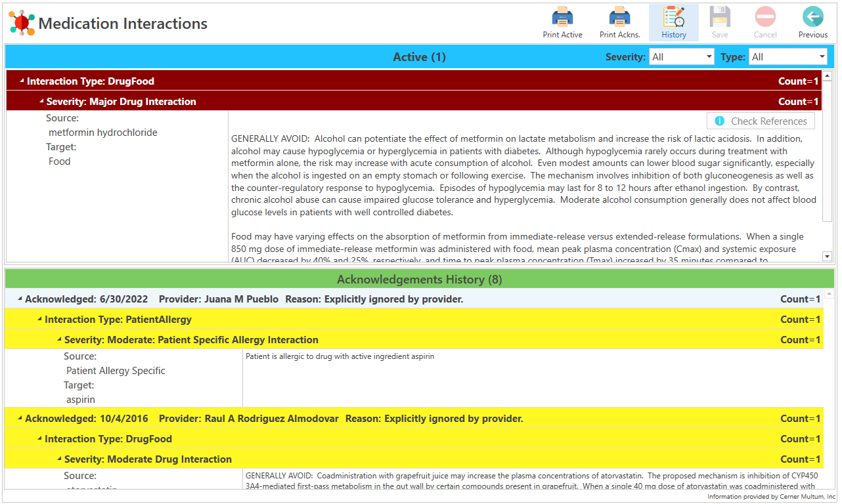Click the Save floppy disk icon

click(720, 17)
